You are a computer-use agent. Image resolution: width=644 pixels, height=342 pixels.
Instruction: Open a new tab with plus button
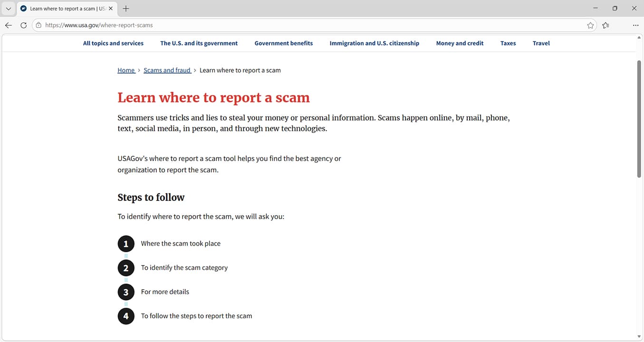[x=126, y=9]
